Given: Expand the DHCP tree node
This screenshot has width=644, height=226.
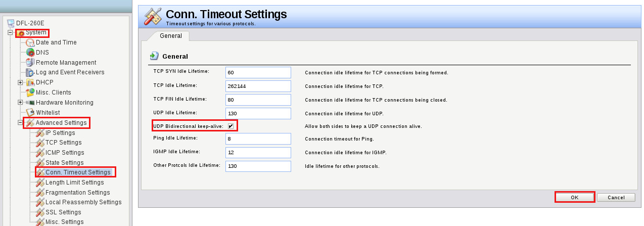Looking at the screenshot, I should [20, 82].
